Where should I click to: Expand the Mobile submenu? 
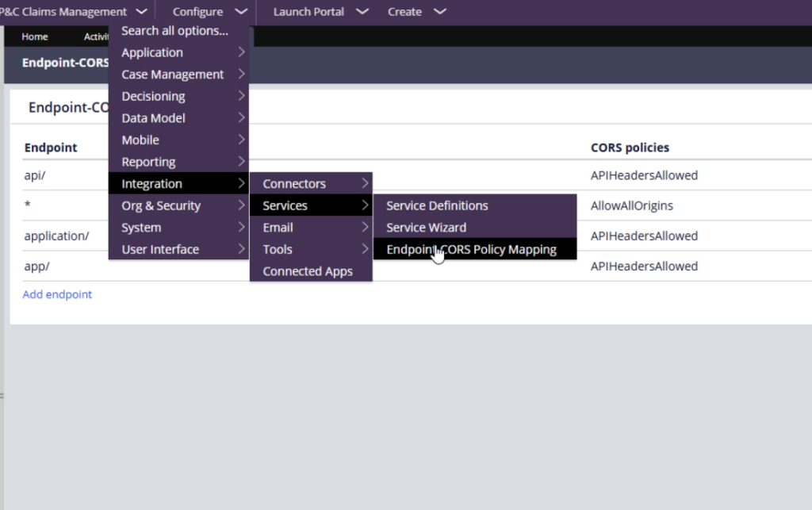tap(178, 140)
